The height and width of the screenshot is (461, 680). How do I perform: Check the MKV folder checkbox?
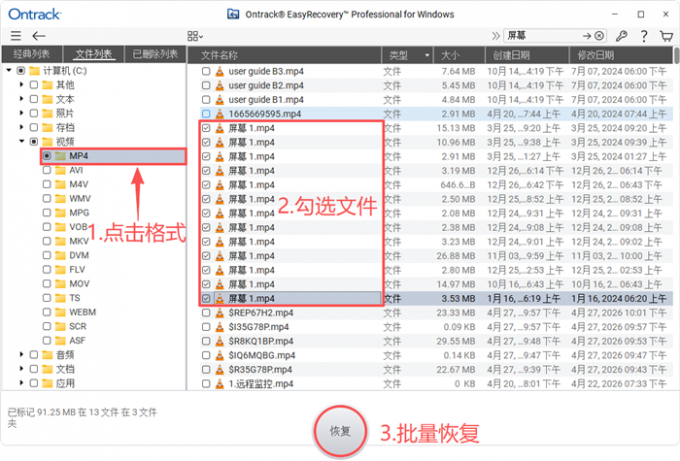click(x=47, y=241)
